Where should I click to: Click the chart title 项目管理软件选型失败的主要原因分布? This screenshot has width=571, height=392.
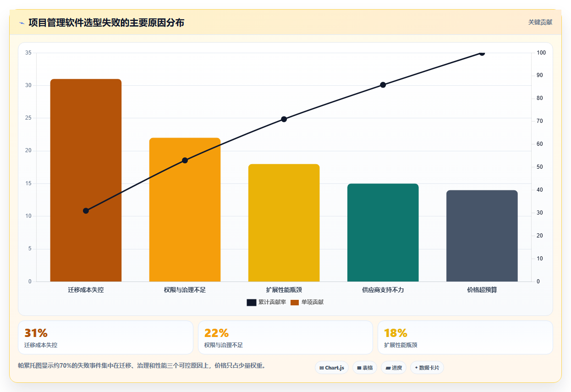[106, 22]
